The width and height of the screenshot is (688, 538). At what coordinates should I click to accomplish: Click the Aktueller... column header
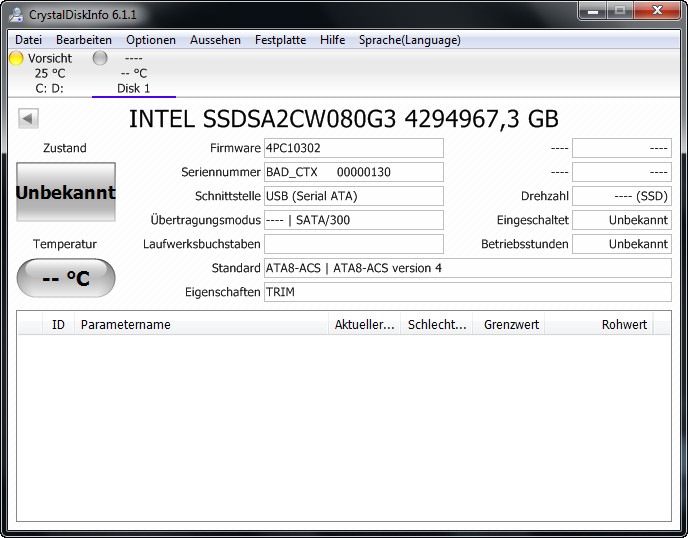coord(364,324)
